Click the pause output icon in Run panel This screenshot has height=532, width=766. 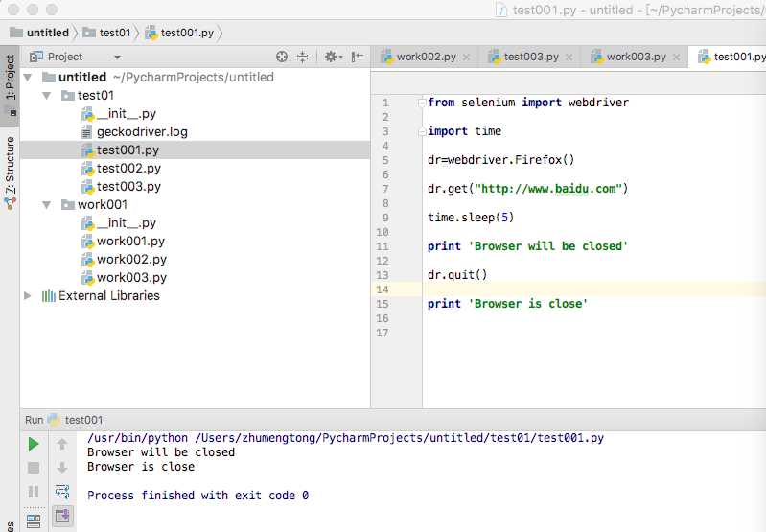(x=34, y=492)
